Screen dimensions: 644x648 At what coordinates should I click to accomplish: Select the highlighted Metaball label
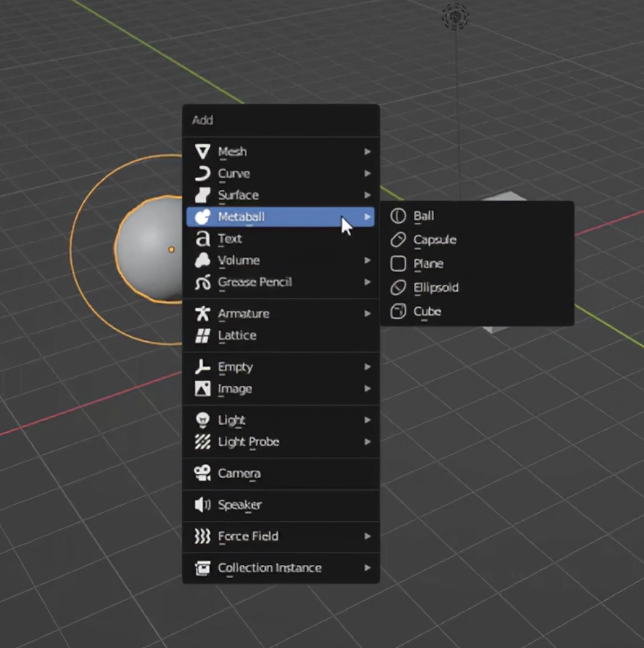(241, 217)
